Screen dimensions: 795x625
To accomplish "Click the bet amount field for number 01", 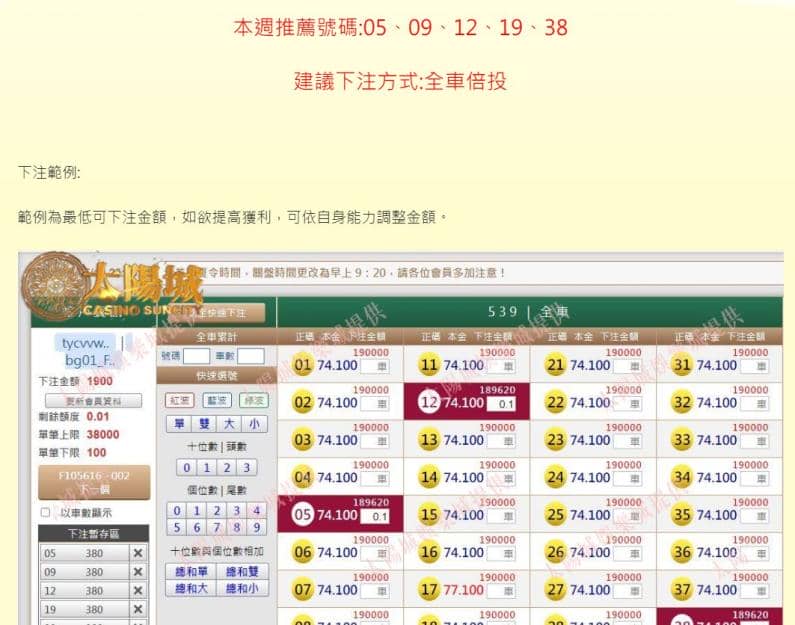I will 375,366.
